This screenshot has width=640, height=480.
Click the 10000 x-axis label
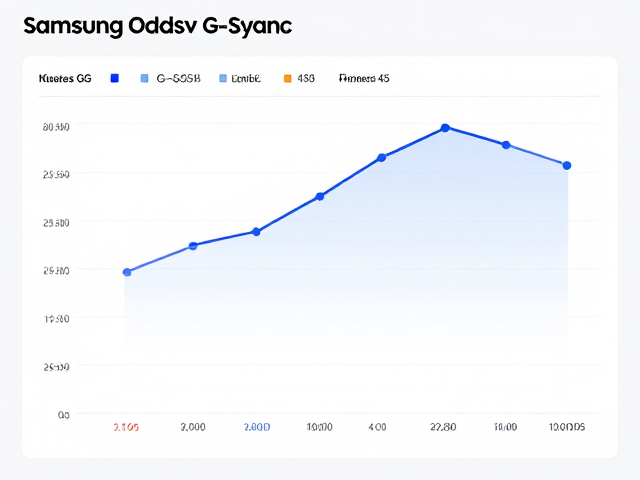(319, 427)
